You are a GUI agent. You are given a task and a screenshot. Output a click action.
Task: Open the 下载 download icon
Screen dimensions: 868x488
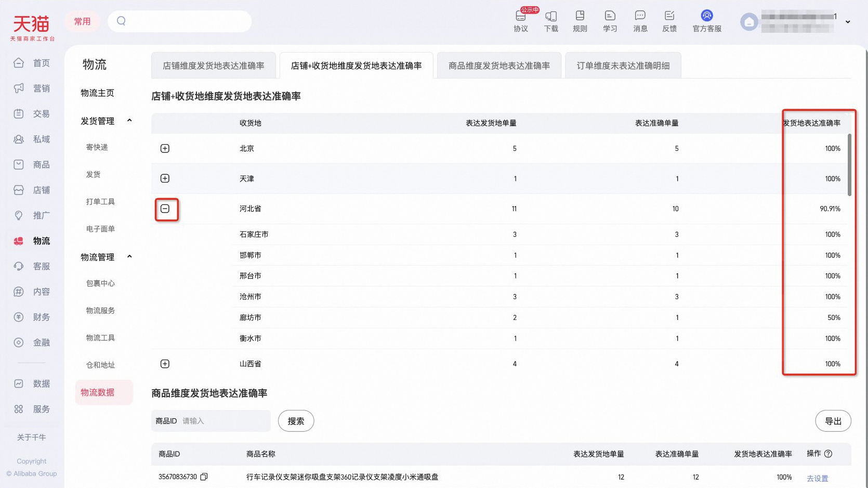551,21
